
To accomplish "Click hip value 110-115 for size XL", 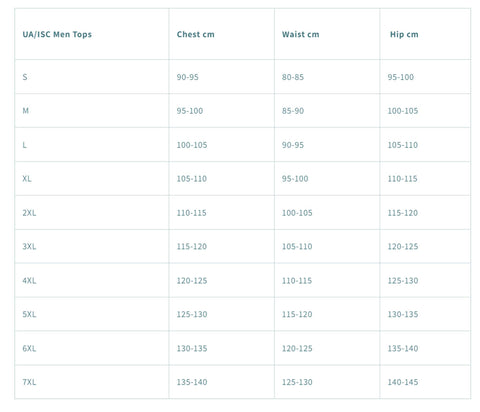I will [402, 179].
